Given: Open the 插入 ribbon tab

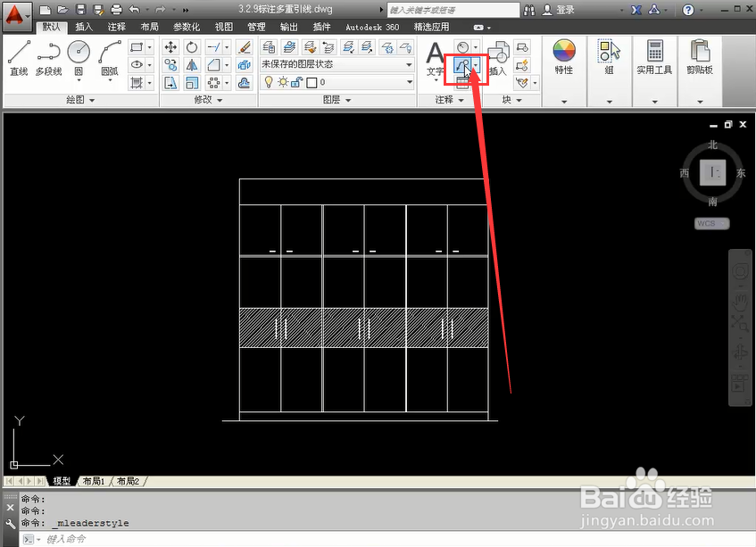Looking at the screenshot, I should (x=84, y=27).
